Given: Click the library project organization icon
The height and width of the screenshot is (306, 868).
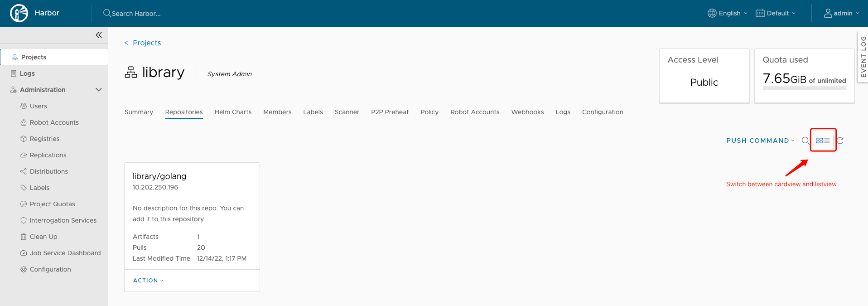Looking at the screenshot, I should 131,72.
